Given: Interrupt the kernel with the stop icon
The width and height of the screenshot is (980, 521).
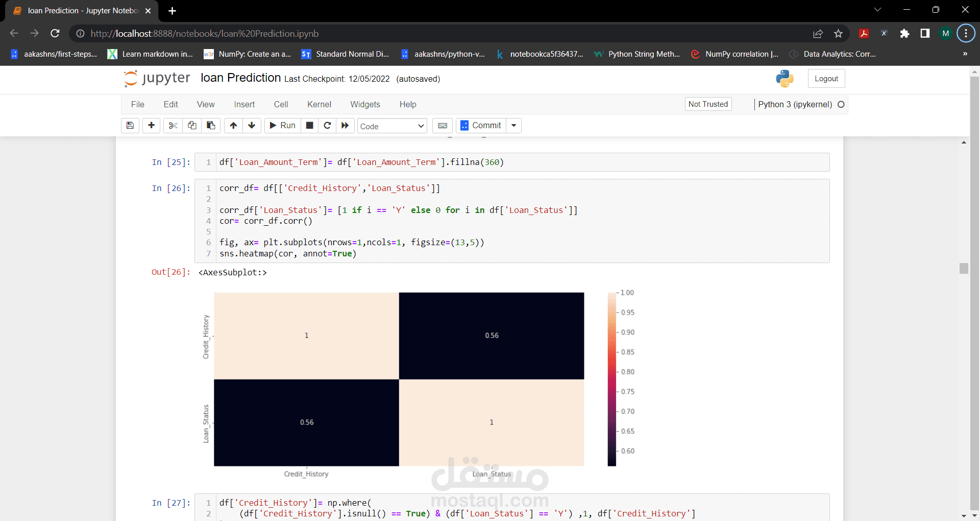Looking at the screenshot, I should point(309,126).
